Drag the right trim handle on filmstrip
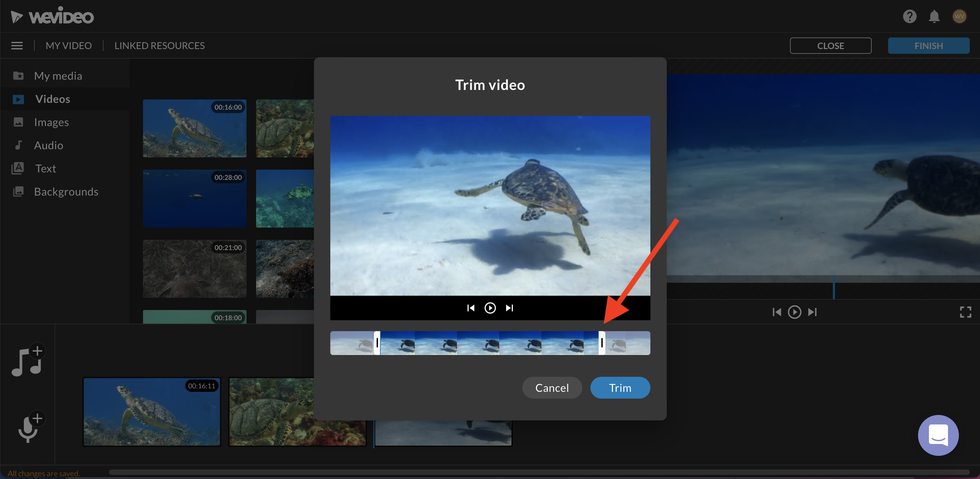This screenshot has width=980, height=479. [x=601, y=343]
